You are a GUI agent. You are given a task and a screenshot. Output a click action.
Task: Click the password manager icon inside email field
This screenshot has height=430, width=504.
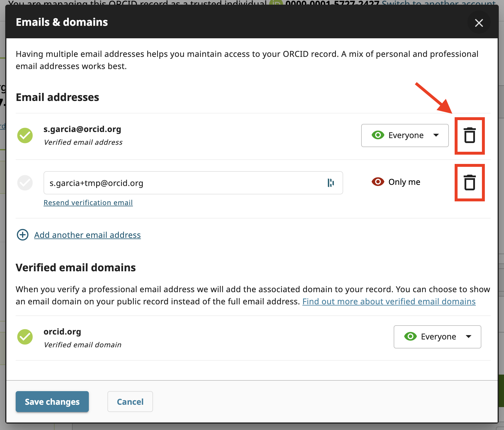pyautogui.click(x=331, y=183)
